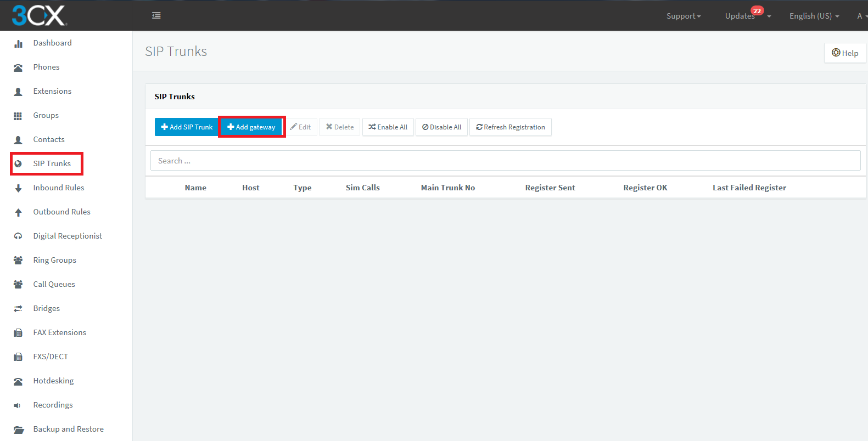
Task: Click the Main Trunk No column header
Action: 448,188
